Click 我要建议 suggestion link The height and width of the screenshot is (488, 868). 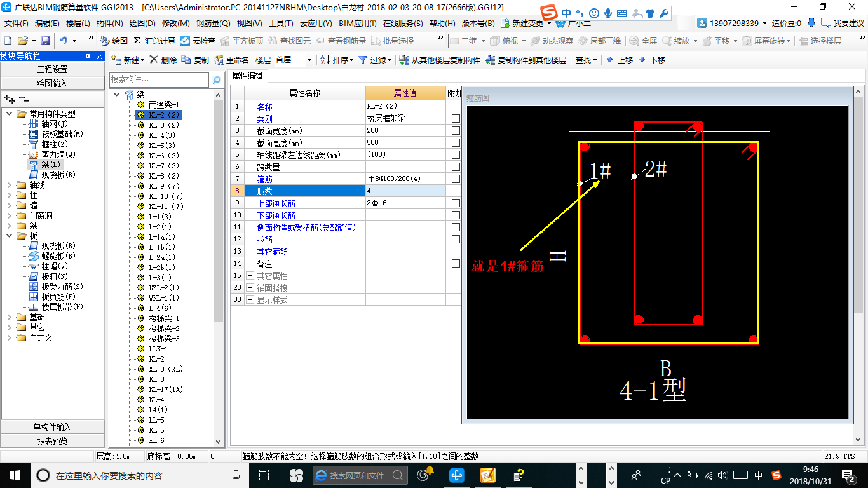[843, 24]
